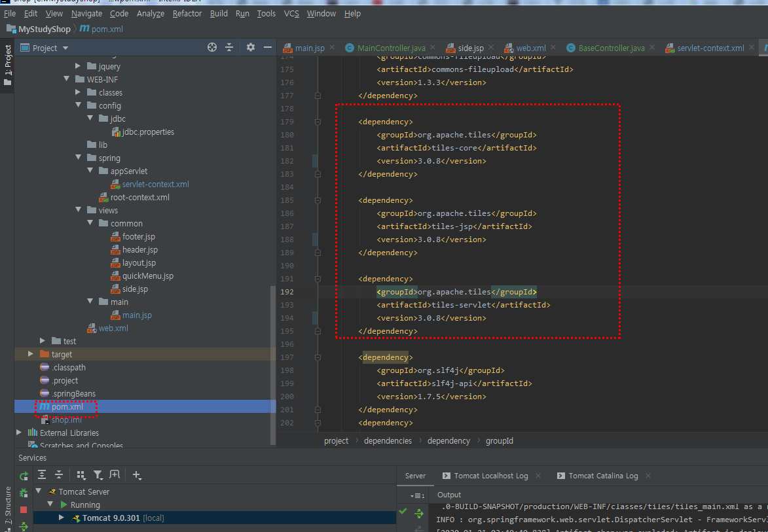Open the Filter funnel icon in Services

98,474
